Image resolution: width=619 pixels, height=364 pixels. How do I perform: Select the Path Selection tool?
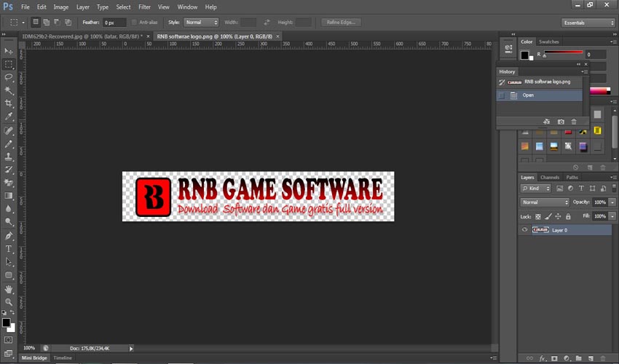9,262
